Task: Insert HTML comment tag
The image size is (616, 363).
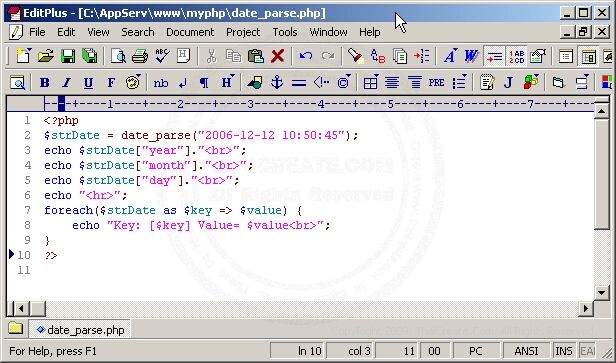Action: 321,82
